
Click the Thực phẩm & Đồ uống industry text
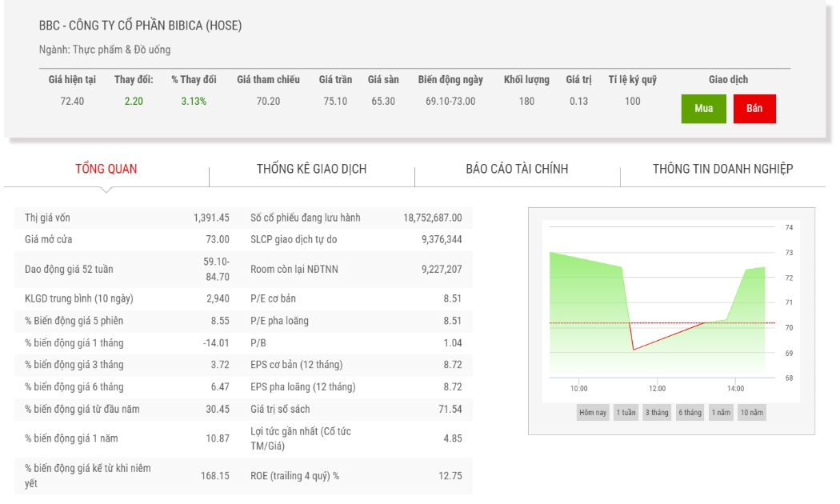[x=122, y=50]
